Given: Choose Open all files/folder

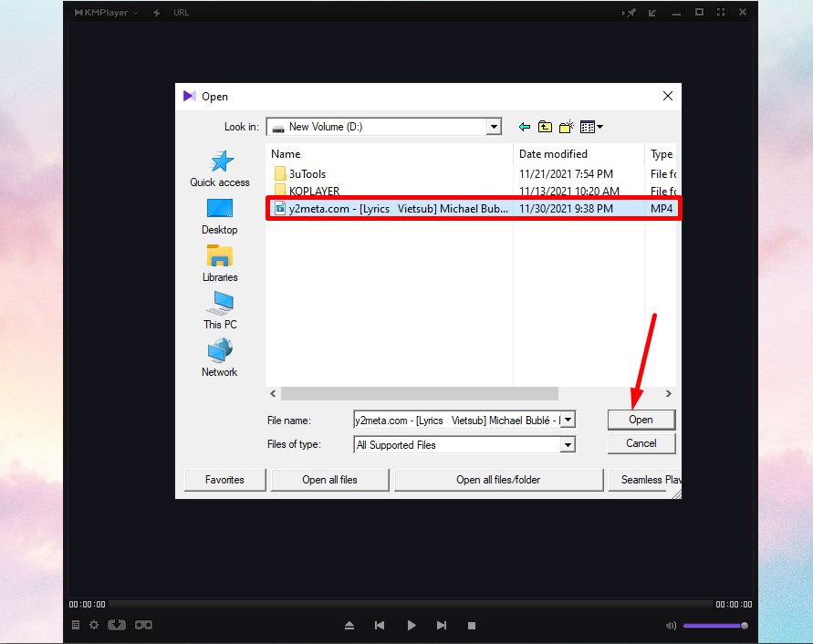Looking at the screenshot, I should coord(498,478).
